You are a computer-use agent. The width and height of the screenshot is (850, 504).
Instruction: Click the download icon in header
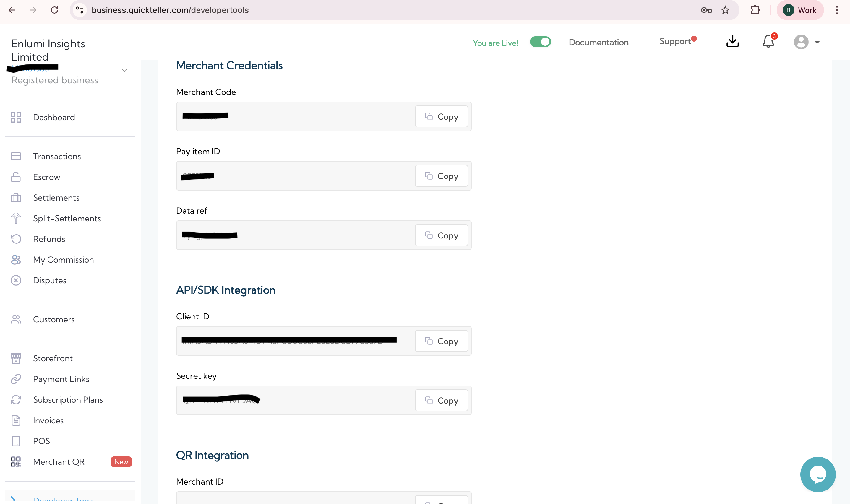732,41
